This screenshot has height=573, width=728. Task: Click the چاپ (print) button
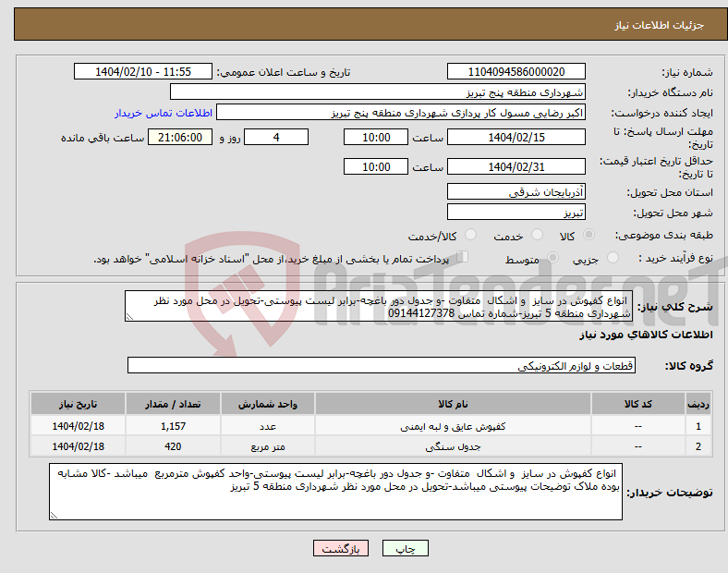point(405,548)
